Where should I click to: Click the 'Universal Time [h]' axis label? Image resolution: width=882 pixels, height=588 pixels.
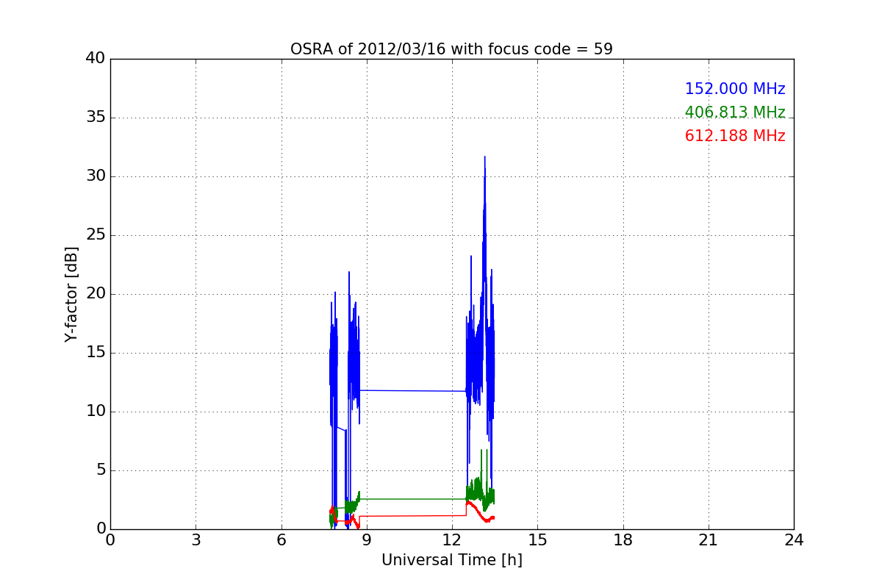coord(452,560)
